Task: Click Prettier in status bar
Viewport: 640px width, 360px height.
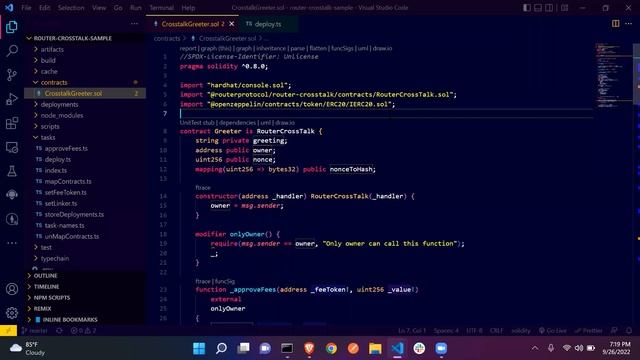Action: [589, 331]
